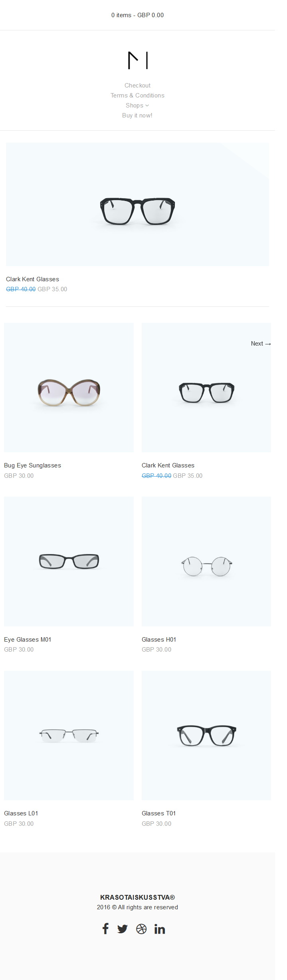Click featured Clark Kent Glasses title
The height and width of the screenshot is (980, 287).
coord(32,279)
